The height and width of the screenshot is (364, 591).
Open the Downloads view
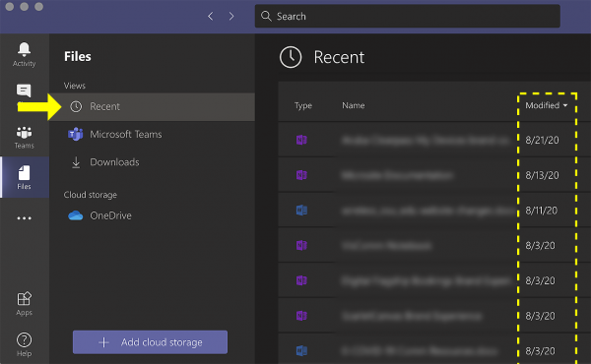coord(152,162)
